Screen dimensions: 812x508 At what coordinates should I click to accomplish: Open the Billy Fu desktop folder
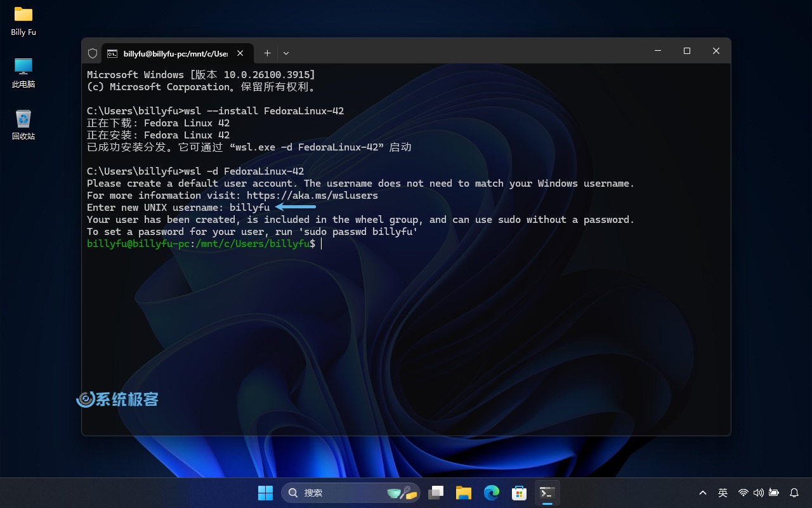tap(23, 20)
